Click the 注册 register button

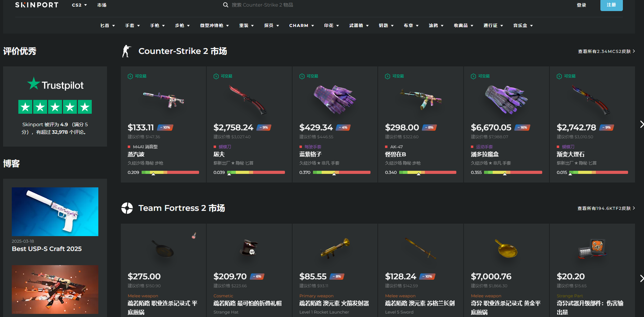tap(611, 5)
